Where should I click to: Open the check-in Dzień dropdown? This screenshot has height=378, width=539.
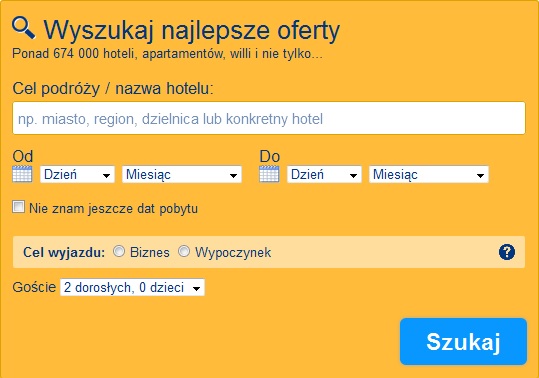tap(77, 174)
